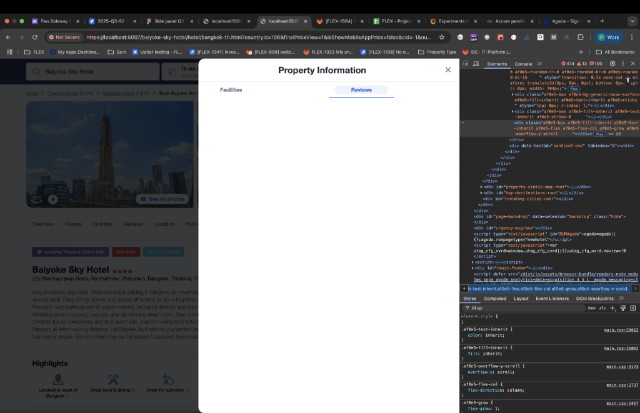Image resolution: width=640 pixels, height=413 pixels.
Task: Open DevTools settings gear
Action: pos(612,64)
